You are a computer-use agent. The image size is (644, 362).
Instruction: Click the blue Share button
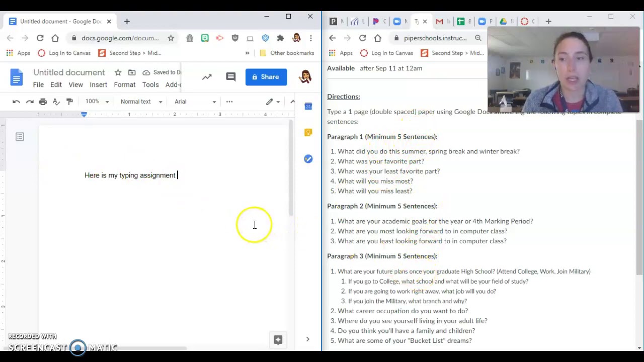tap(266, 77)
